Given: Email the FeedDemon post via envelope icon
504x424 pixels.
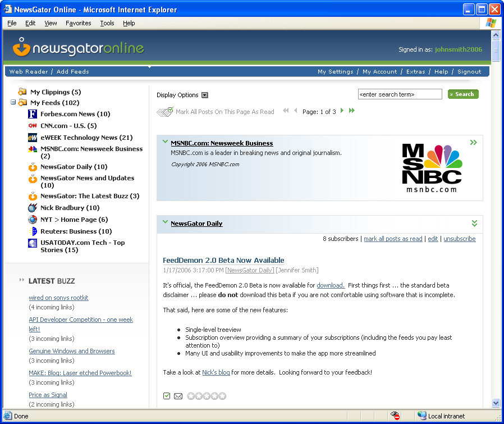Looking at the screenshot, I should [178, 396].
